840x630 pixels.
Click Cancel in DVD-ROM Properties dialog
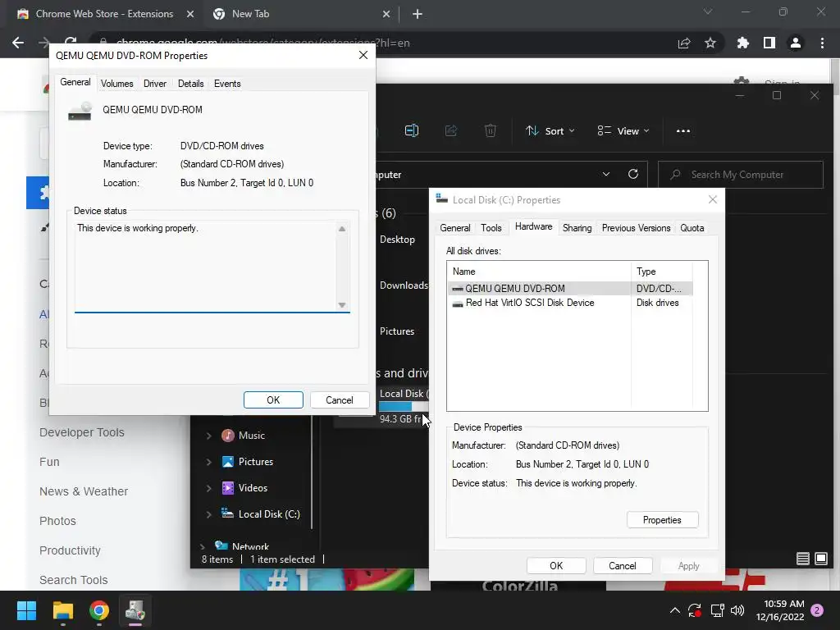339,400
